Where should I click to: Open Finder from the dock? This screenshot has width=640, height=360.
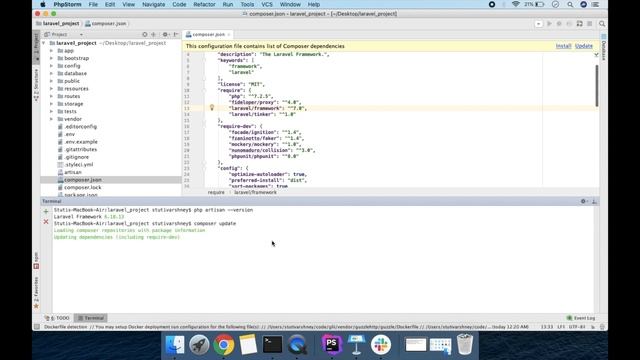(x=175, y=345)
